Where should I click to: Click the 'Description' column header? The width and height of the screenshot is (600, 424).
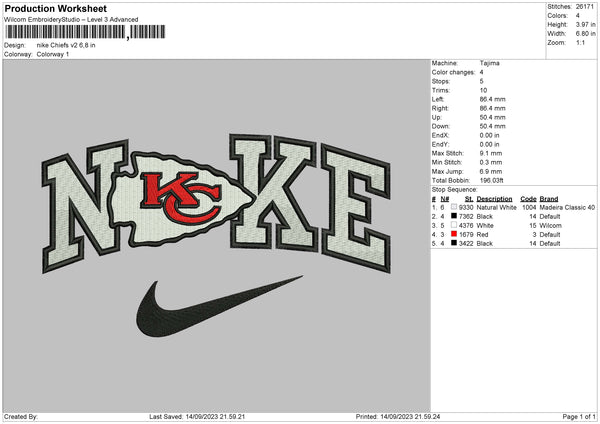point(494,199)
